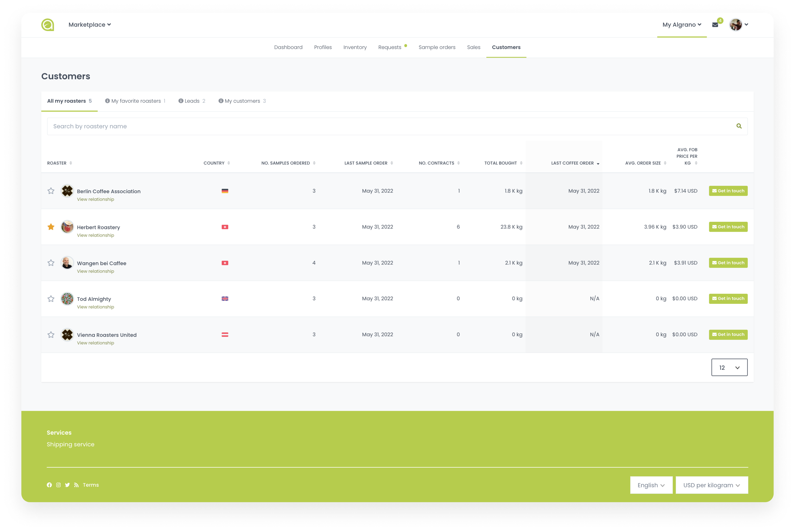The height and width of the screenshot is (532, 795).
Task: Click Swiss flag in Herbert Roastery row
Action: (x=225, y=227)
